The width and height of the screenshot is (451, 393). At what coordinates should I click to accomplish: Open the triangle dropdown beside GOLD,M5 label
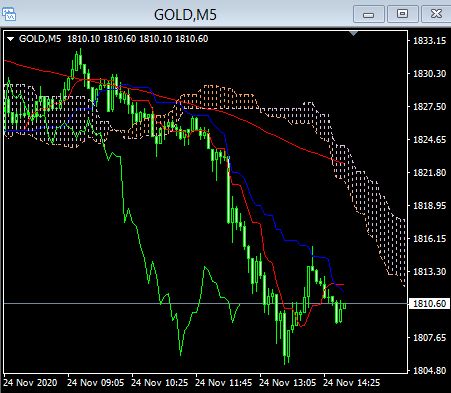(10, 39)
